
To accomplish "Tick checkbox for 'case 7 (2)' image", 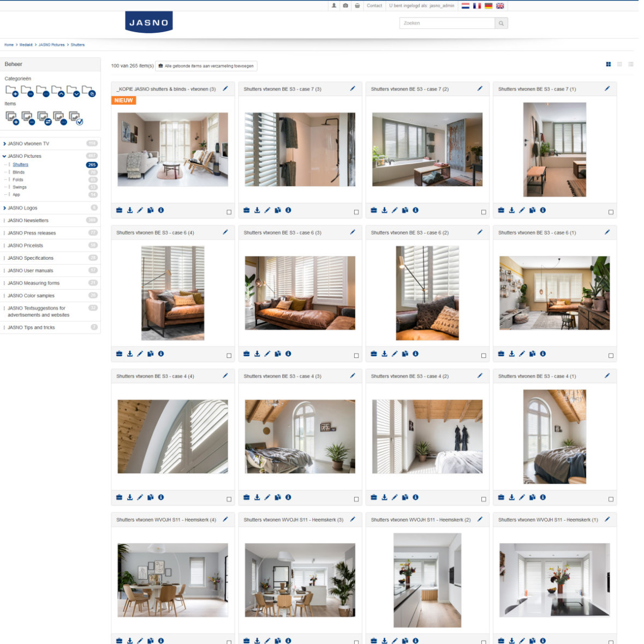I will point(484,212).
